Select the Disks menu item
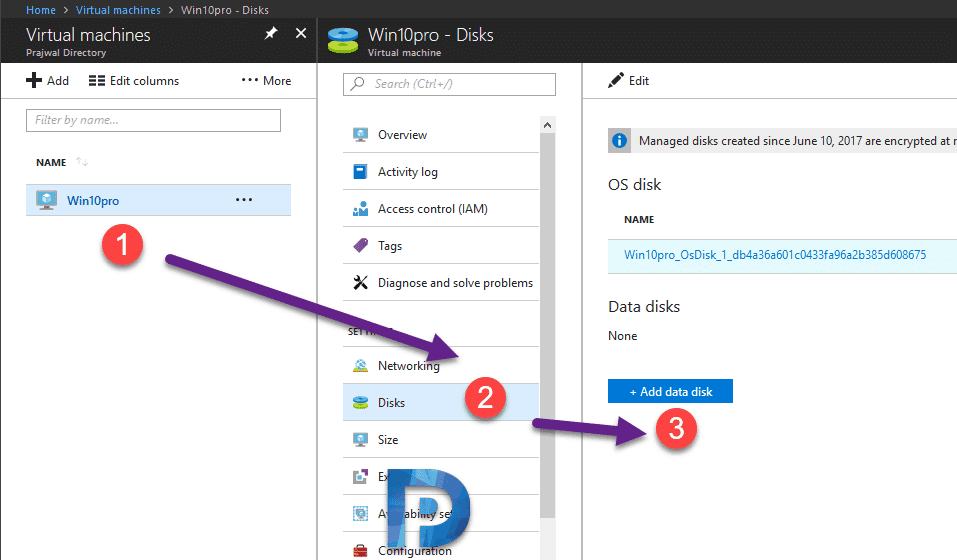 441,403
